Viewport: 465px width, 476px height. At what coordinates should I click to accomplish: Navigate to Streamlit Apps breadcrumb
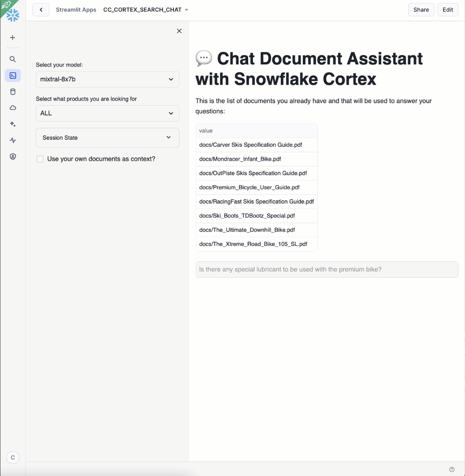tap(76, 9)
